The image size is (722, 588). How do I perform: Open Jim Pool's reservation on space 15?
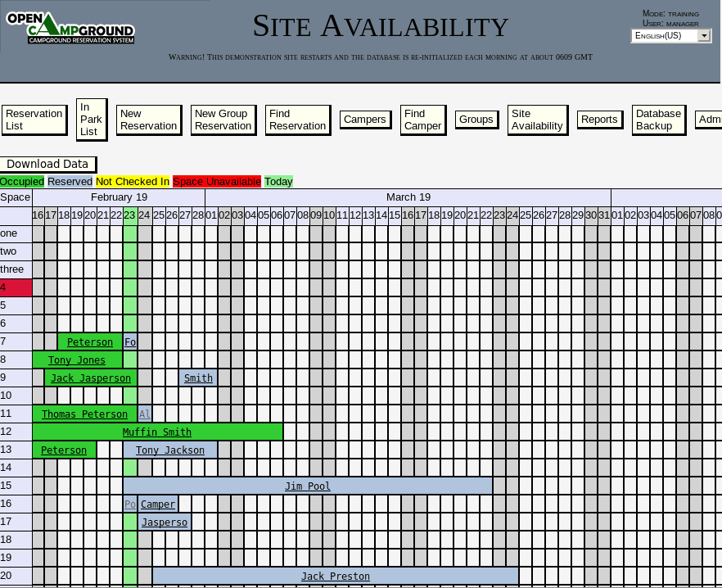308,486
